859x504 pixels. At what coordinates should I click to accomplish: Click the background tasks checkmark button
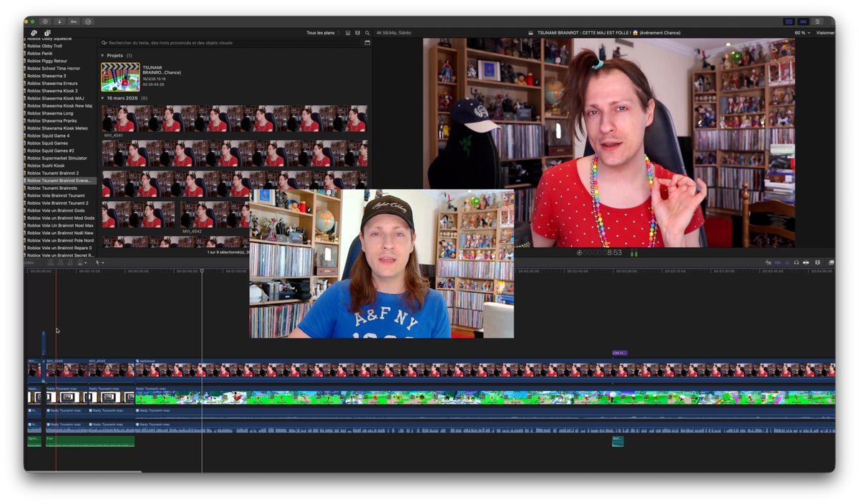tap(88, 21)
